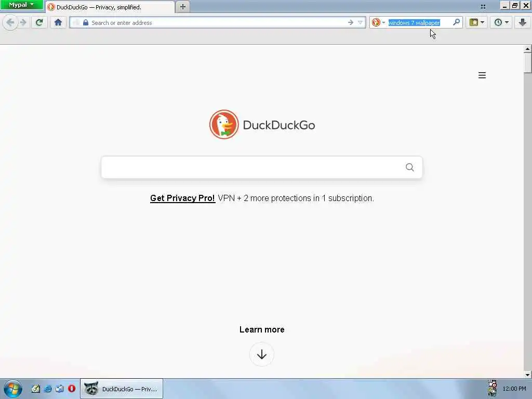Screen dimensions: 532x399
Task: Click the third quick launch icon
Action: pyautogui.click(x=60, y=389)
